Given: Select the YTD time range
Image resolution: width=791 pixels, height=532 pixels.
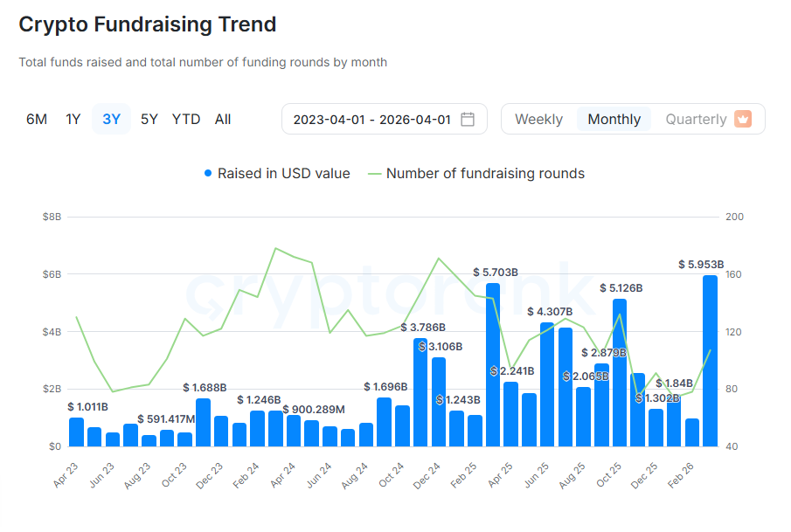Looking at the screenshot, I should (186, 119).
